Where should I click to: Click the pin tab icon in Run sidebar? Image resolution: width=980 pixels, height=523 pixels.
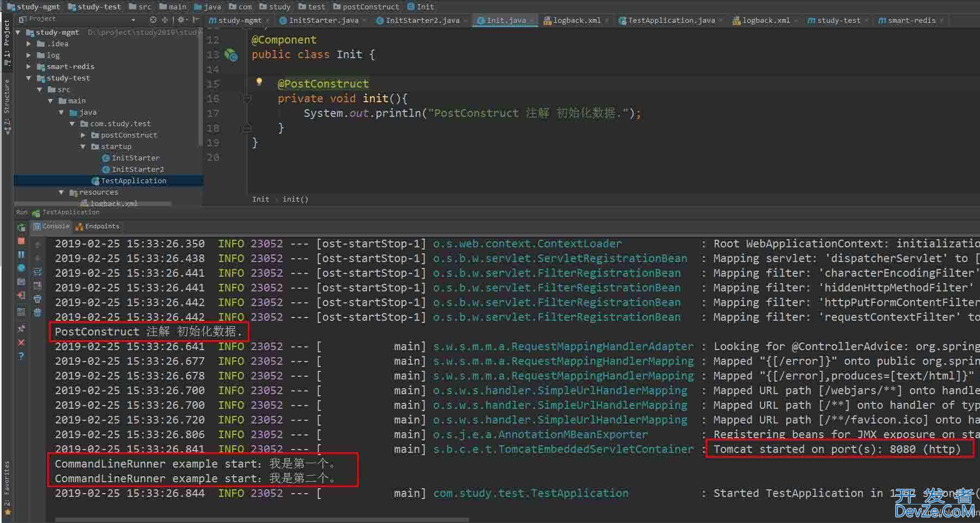click(x=21, y=329)
